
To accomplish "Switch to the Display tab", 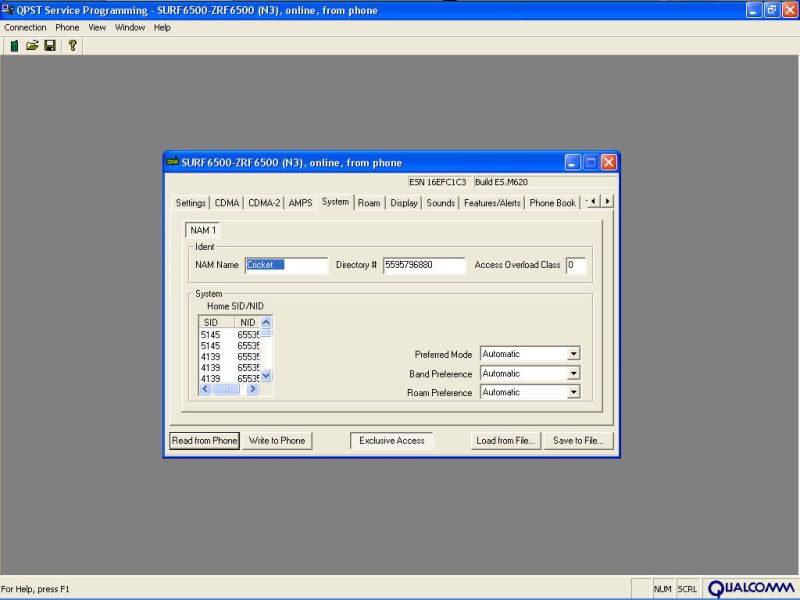I will coord(404,203).
